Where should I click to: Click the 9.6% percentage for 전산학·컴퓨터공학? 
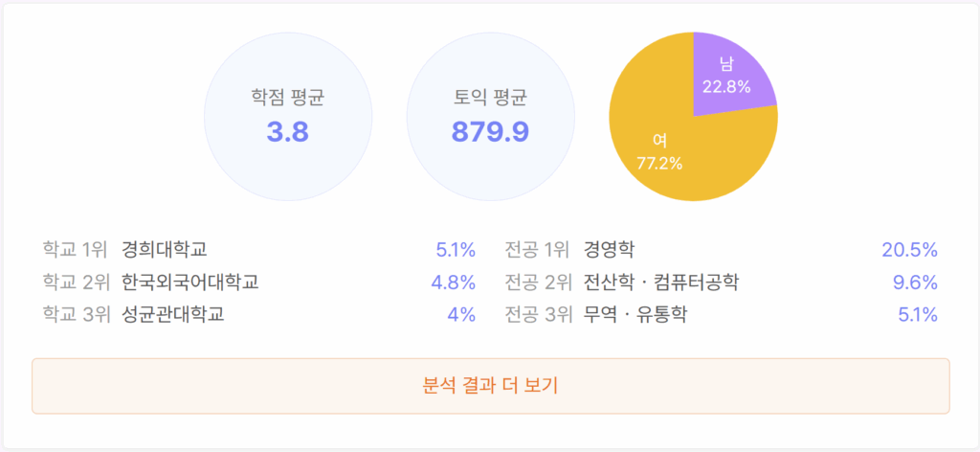[914, 282]
